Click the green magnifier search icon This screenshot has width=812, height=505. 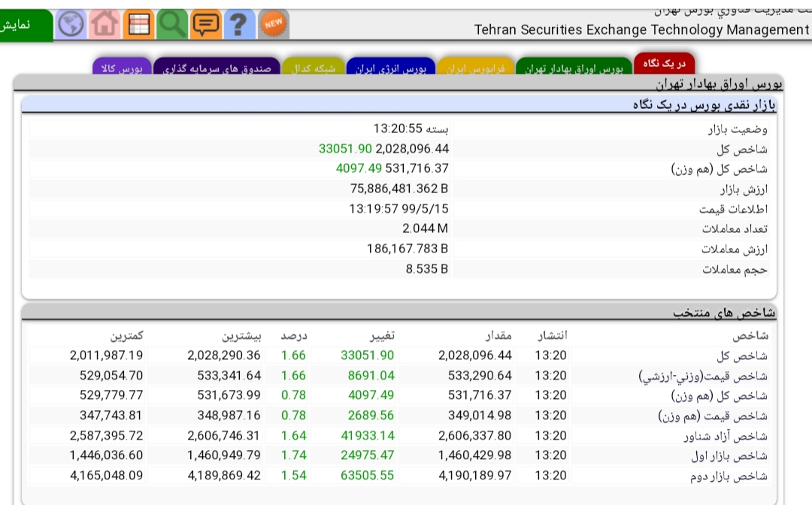(x=172, y=25)
